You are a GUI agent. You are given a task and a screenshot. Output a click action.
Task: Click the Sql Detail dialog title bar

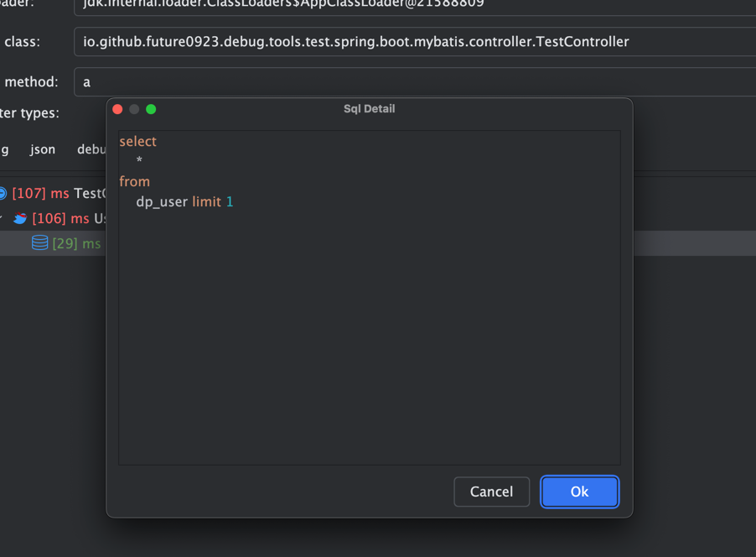coord(369,109)
